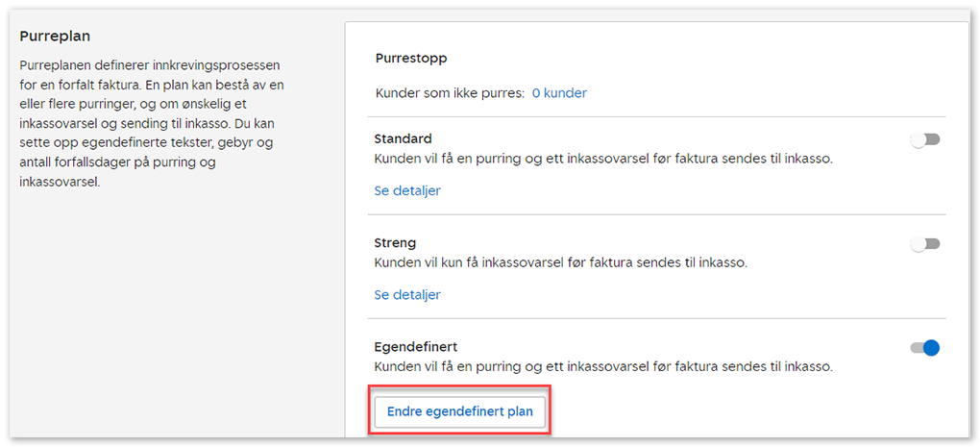Image resolution: width=980 pixels, height=447 pixels.
Task: Click the description text under Standard
Action: [x=602, y=159]
